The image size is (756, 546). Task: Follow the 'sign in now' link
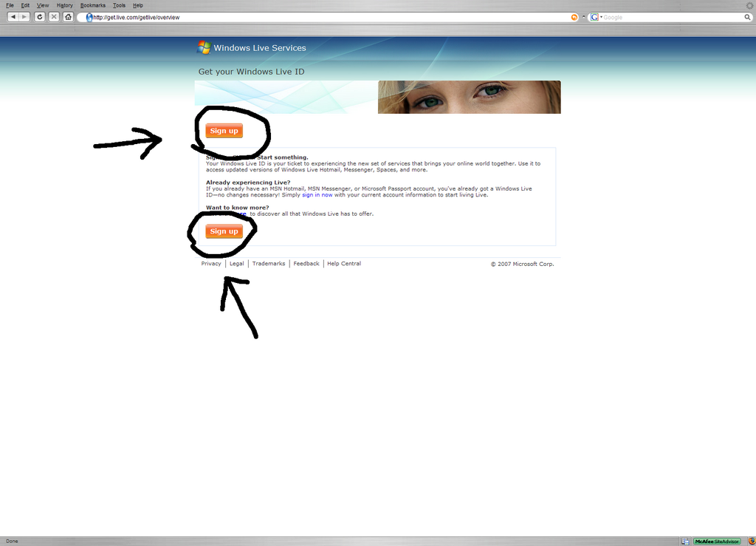click(317, 195)
